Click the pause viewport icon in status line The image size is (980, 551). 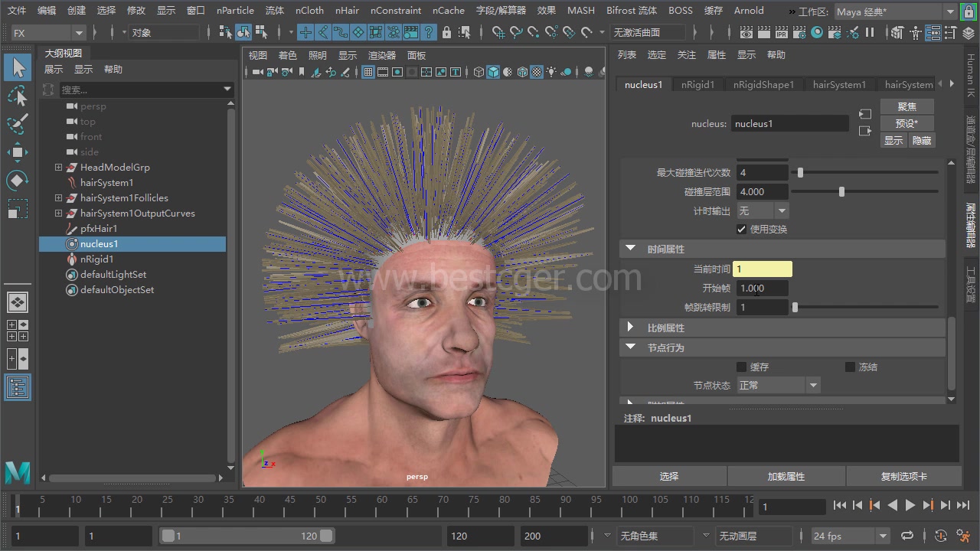[870, 32]
